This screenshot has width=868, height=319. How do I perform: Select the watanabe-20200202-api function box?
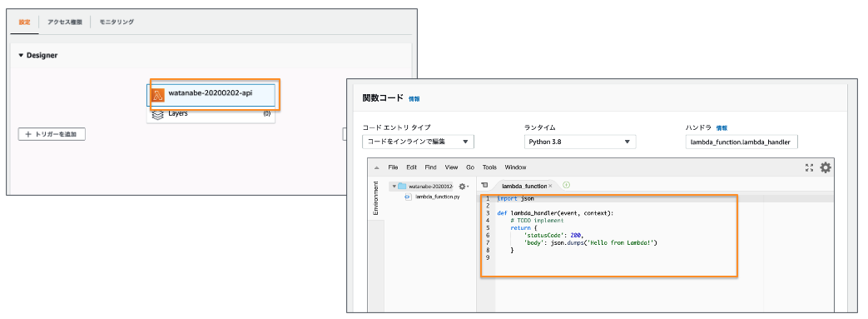pos(211,95)
